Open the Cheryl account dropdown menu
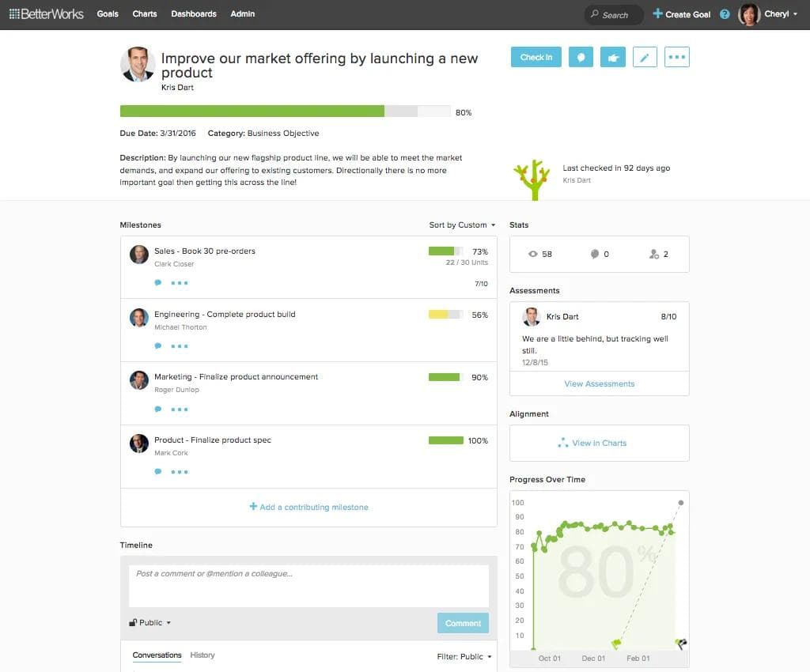The image size is (810, 672). point(778,13)
